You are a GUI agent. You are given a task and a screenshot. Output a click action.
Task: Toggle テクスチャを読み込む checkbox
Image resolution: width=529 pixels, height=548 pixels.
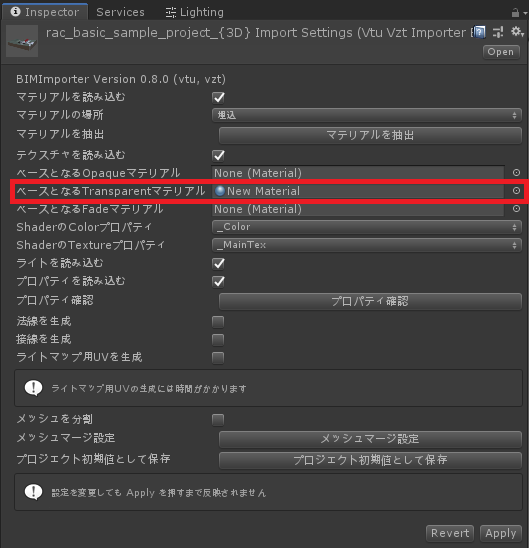[218, 156]
